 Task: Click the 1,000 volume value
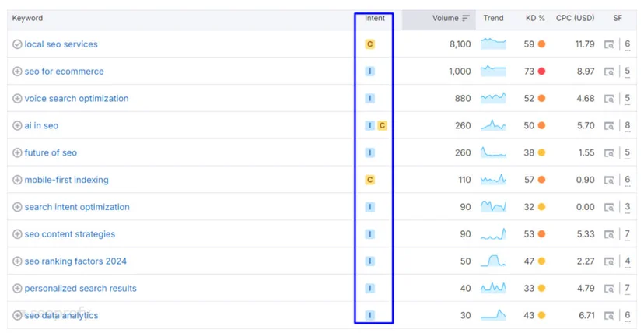tap(460, 72)
